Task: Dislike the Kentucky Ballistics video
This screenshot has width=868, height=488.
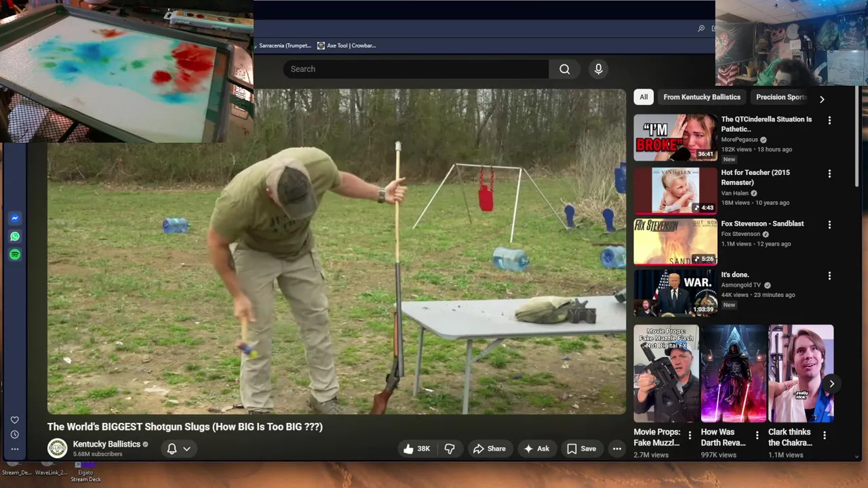Action: [x=450, y=449]
